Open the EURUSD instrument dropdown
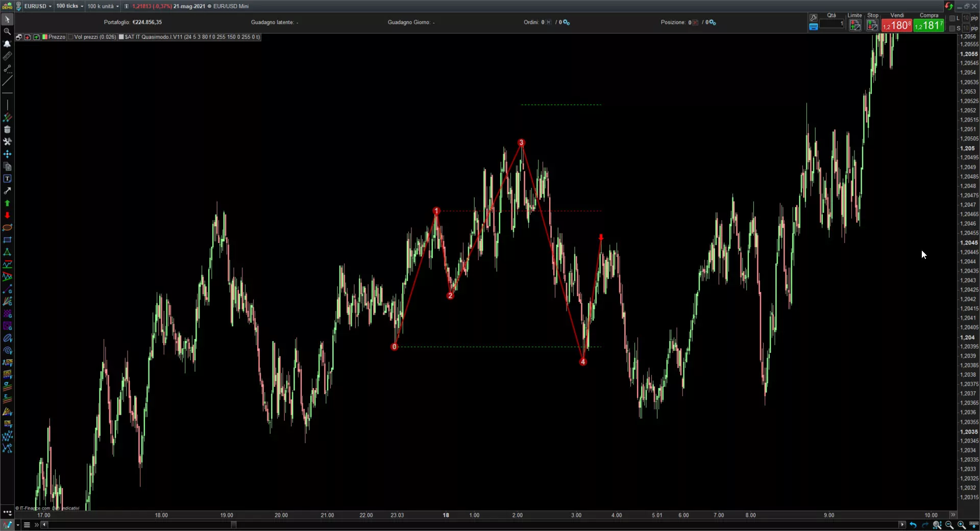Screen dimensions: 980x531 38,6
